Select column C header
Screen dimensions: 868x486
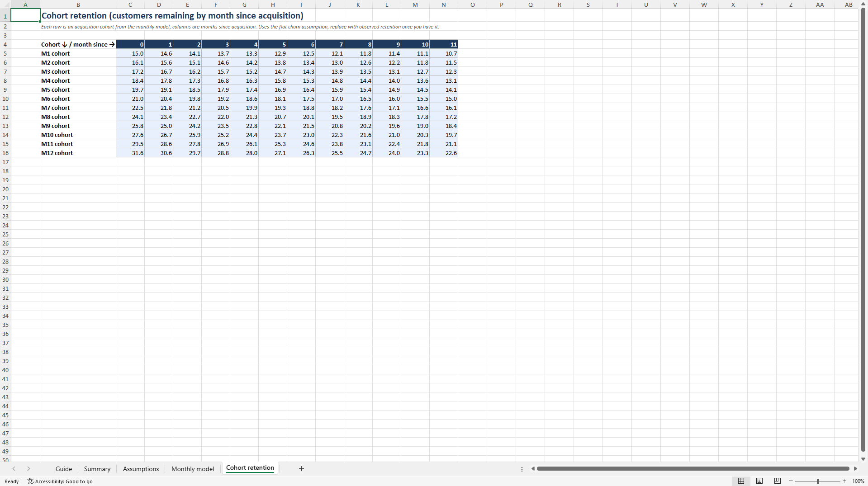tap(130, 5)
